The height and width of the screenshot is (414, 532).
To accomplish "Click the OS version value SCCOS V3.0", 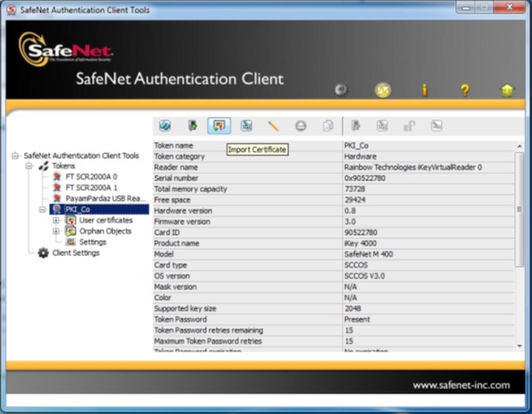I will tap(364, 276).
